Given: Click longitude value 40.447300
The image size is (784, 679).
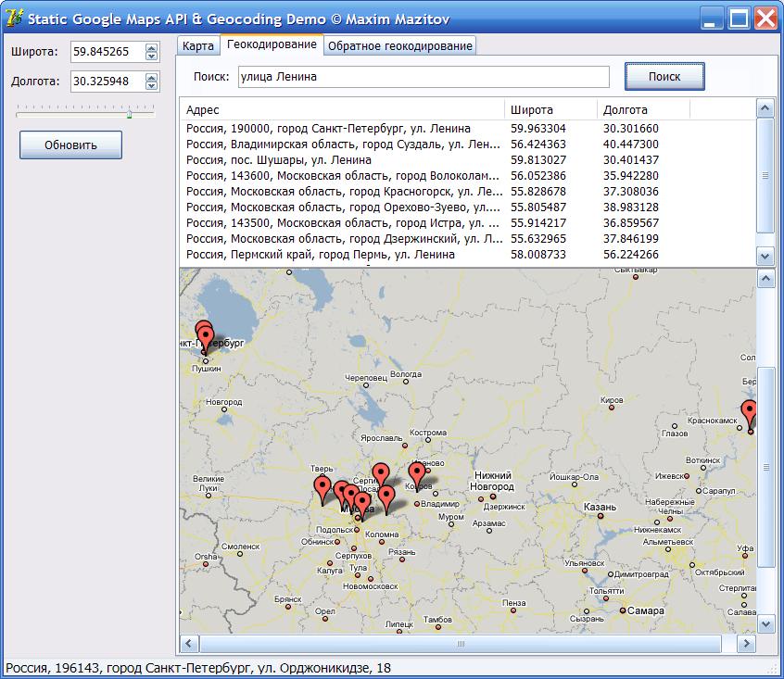Looking at the screenshot, I should [630, 144].
